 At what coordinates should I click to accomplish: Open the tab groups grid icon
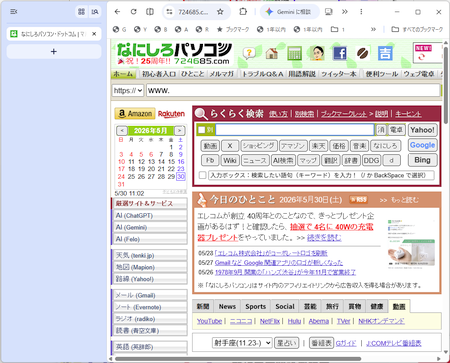coord(81,12)
